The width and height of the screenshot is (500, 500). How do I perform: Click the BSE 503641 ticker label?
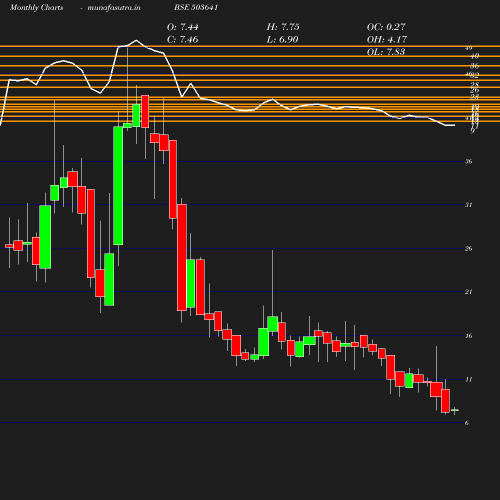[x=196, y=7]
